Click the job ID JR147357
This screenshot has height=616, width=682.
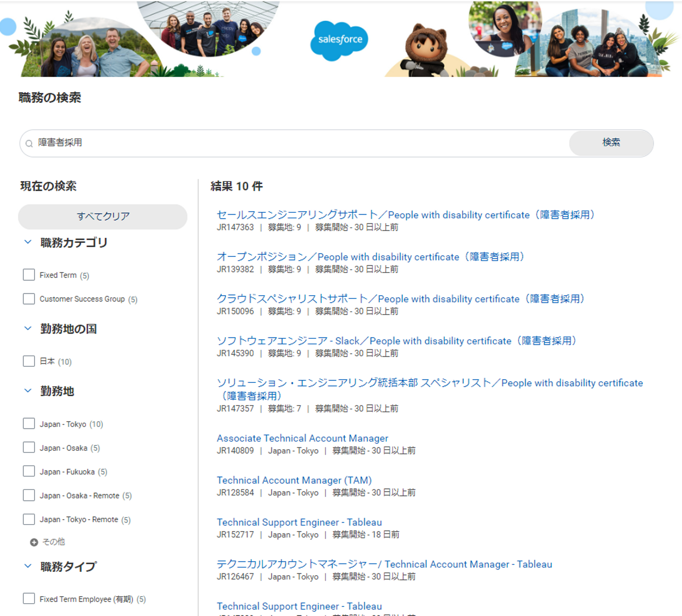click(x=235, y=408)
